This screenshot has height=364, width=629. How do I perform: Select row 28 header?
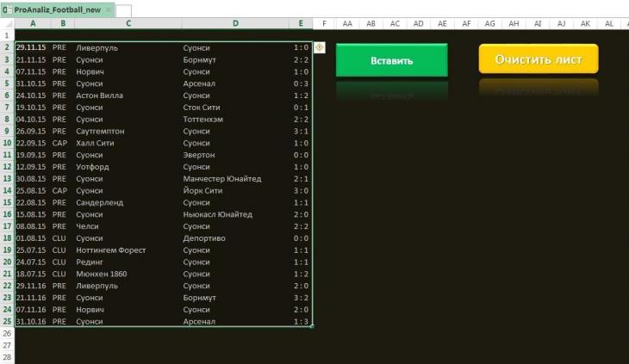point(7,357)
